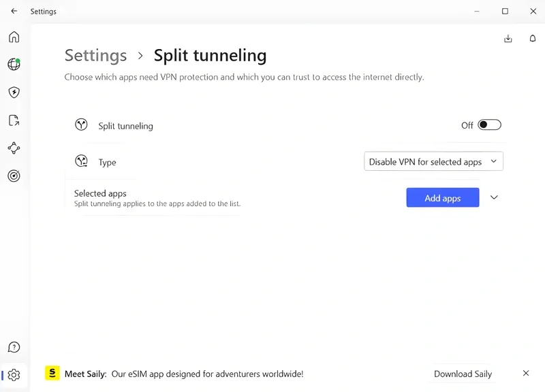The height and width of the screenshot is (392, 545).
Task: Open the help question mark icon
Action: 14,348
